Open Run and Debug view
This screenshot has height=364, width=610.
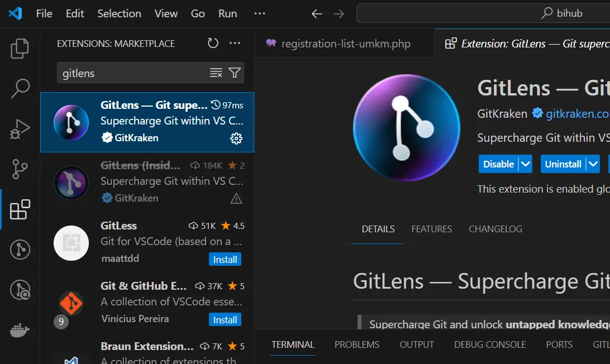pos(20,128)
